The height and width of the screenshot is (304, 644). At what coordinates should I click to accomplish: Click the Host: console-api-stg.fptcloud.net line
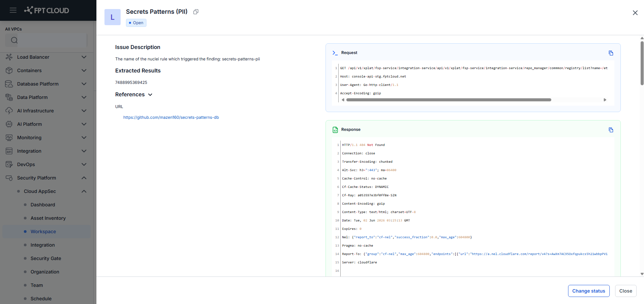click(x=373, y=77)
